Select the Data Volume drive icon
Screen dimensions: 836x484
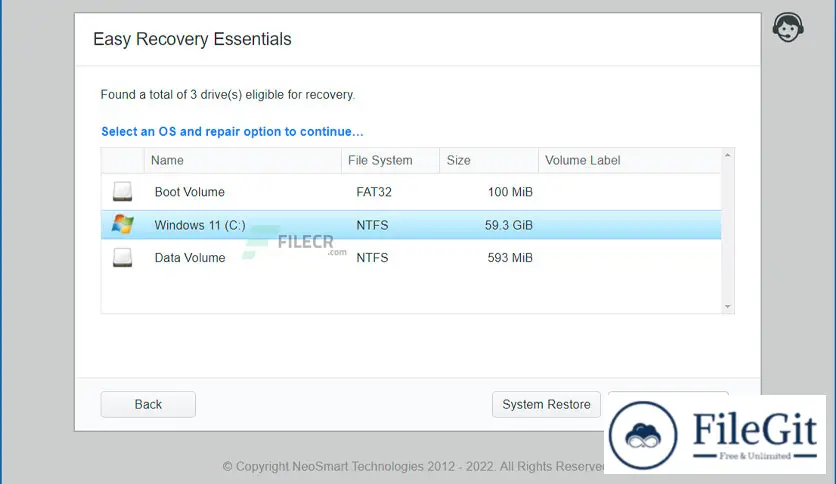point(123,257)
